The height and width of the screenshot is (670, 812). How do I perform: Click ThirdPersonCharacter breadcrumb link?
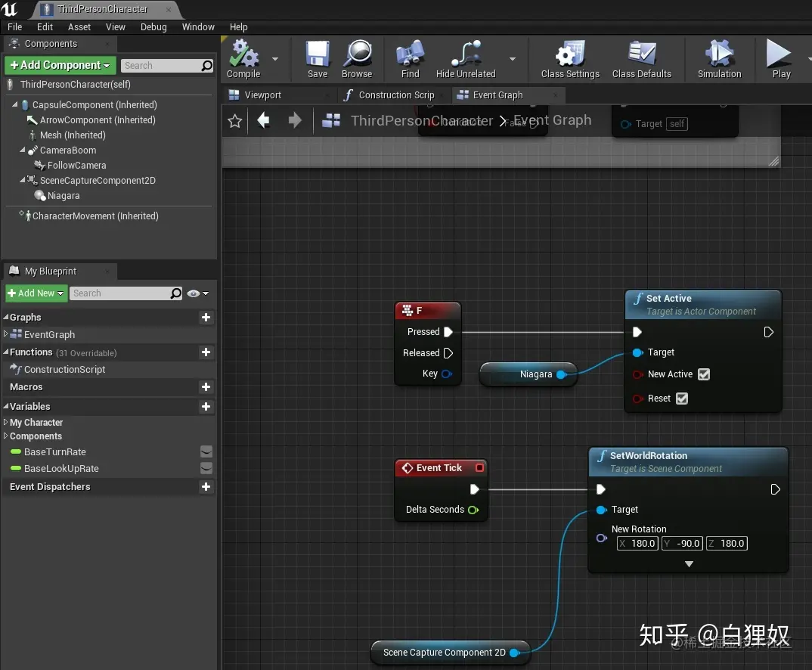[x=422, y=121]
